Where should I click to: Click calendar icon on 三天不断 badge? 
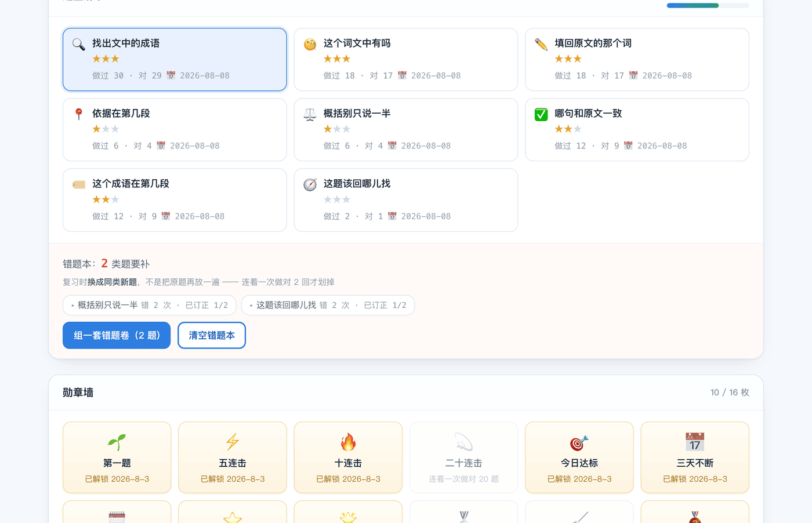click(695, 442)
